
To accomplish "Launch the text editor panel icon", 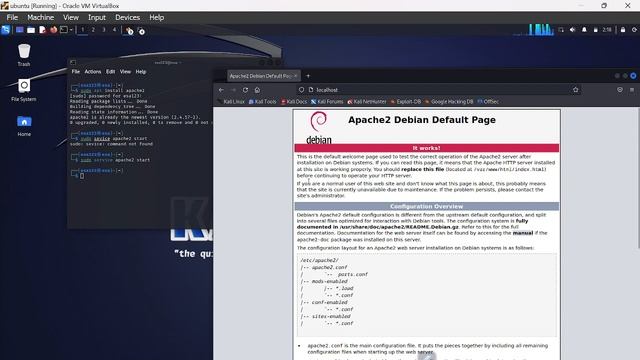I will pyautogui.click(x=42, y=30).
